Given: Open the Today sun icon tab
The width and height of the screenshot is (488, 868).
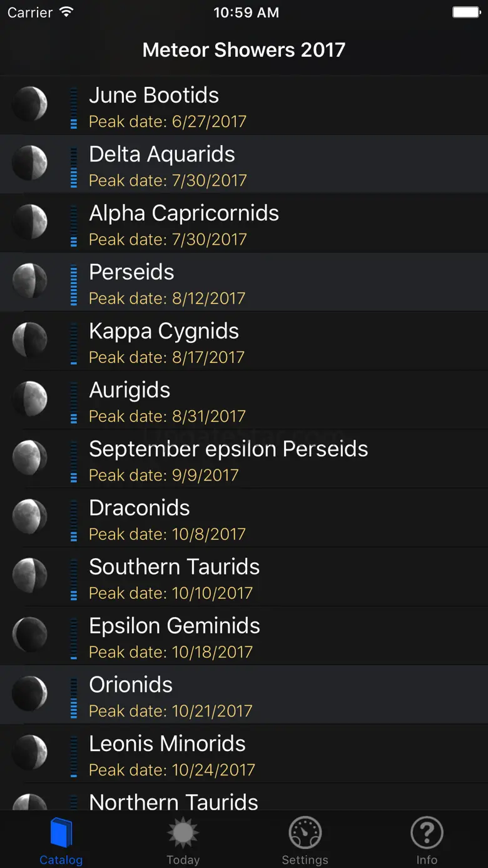Looking at the screenshot, I should click(183, 834).
